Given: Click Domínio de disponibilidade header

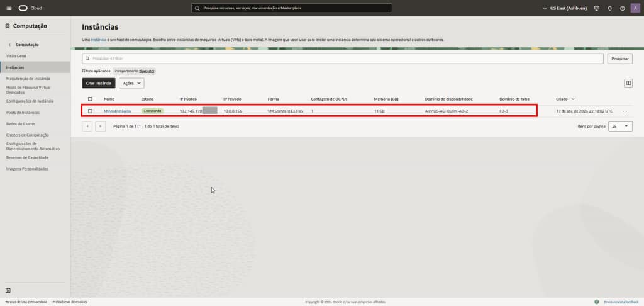Looking at the screenshot, I should coord(449,99).
